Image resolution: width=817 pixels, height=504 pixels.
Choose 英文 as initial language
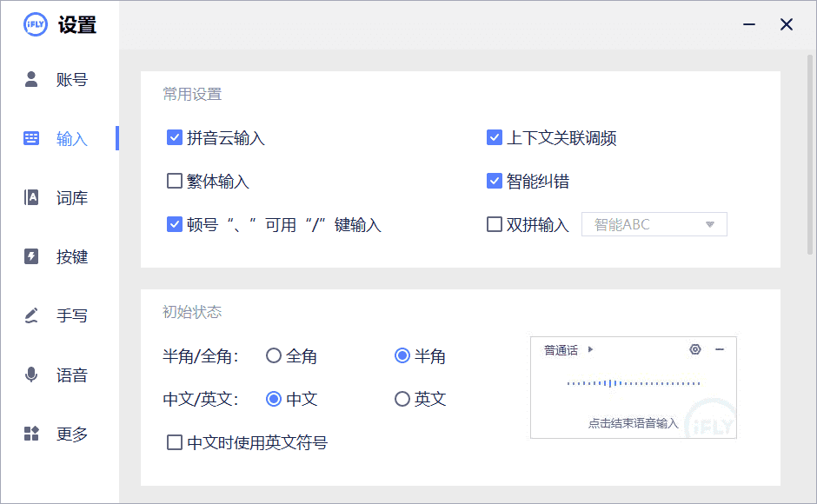tap(402, 399)
